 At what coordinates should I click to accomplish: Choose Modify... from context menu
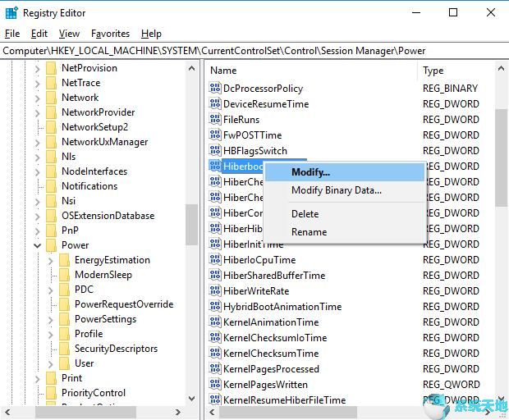pos(310,172)
